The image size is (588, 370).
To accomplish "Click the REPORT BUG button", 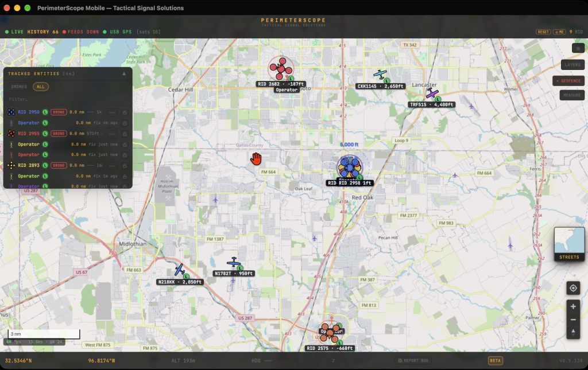I will tap(413, 361).
